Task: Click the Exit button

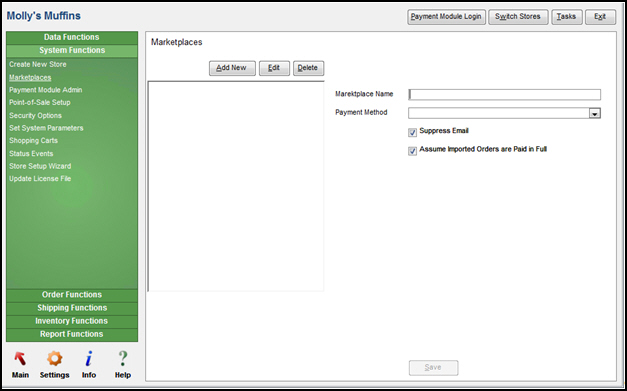Action: click(x=600, y=17)
